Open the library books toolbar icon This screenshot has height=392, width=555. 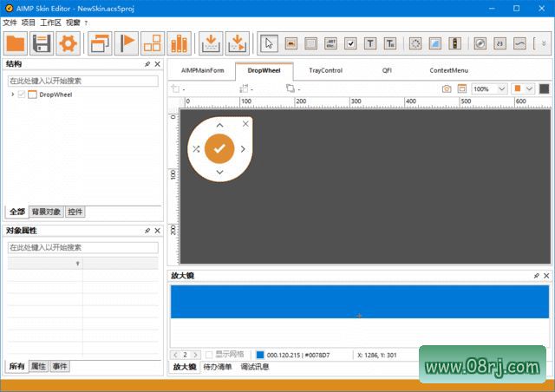pos(180,43)
